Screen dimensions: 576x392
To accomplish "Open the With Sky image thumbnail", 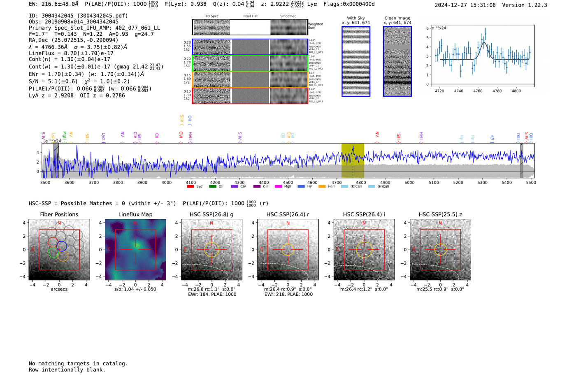I will (356, 61).
